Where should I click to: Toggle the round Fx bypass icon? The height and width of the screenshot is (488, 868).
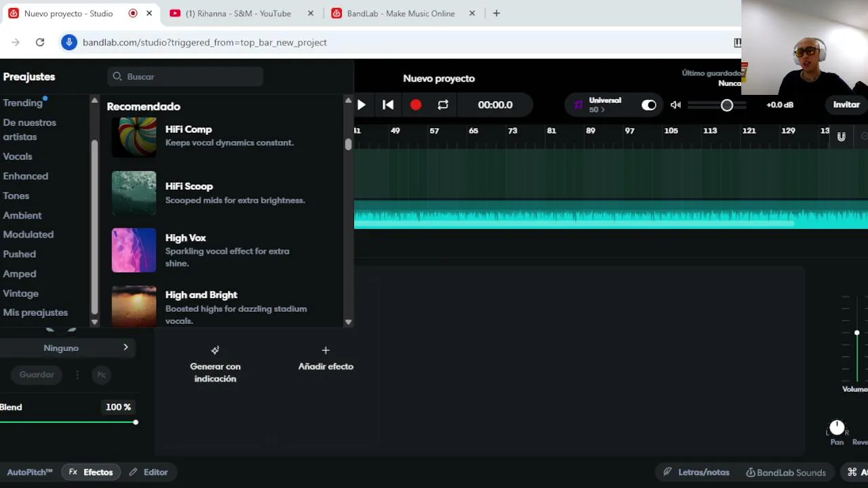point(101,375)
